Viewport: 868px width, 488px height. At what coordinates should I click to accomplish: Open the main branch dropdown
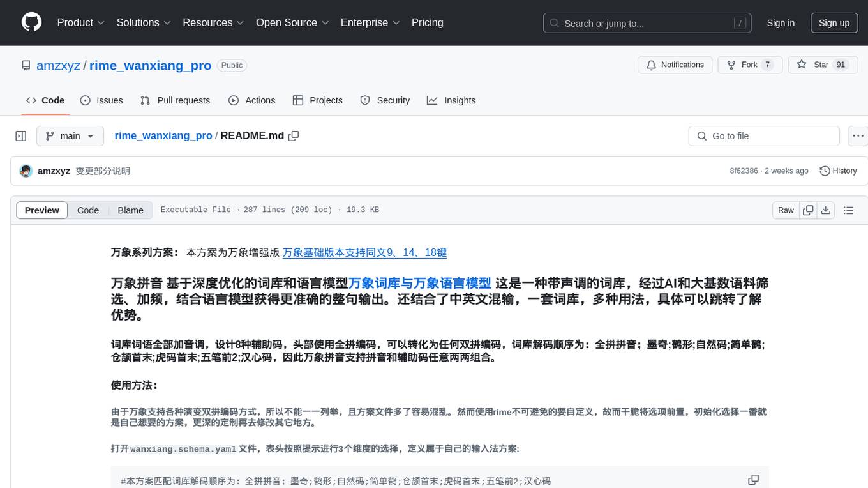point(70,136)
